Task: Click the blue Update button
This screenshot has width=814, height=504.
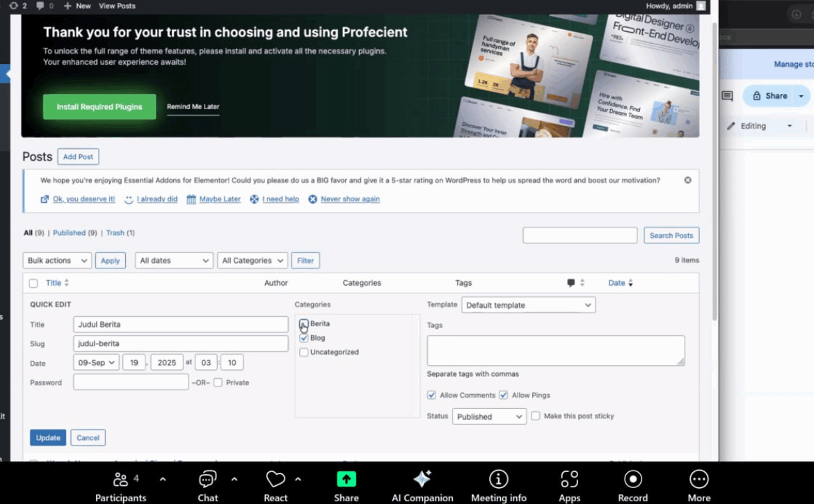Action: [x=48, y=438]
